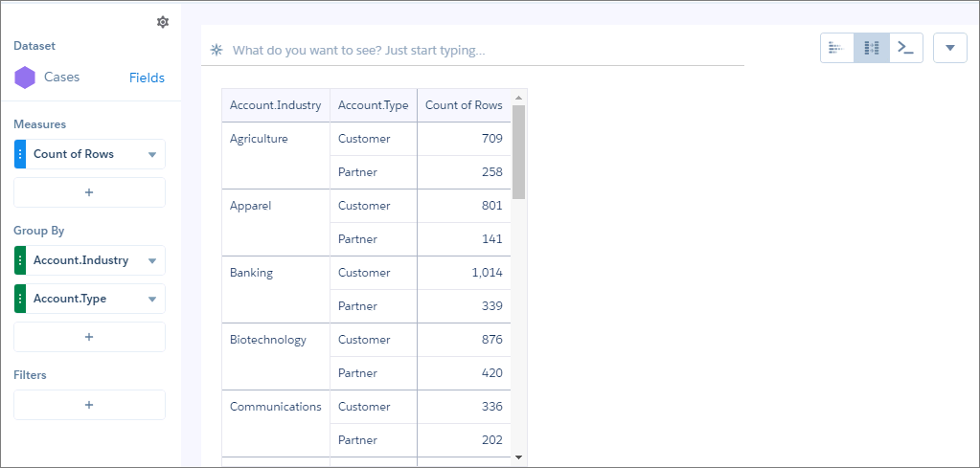The image size is (980, 468).
Task: Switch to chart mode view
Action: point(837,48)
